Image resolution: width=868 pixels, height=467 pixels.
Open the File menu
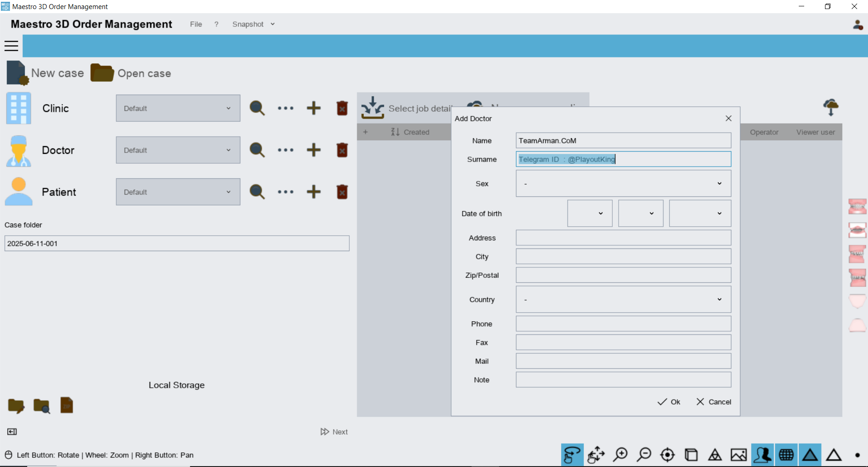click(196, 24)
